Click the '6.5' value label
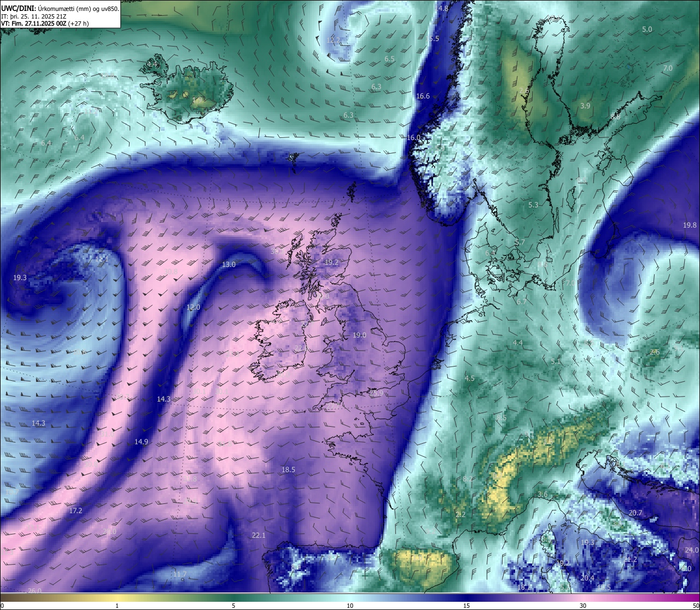 pos(389,59)
